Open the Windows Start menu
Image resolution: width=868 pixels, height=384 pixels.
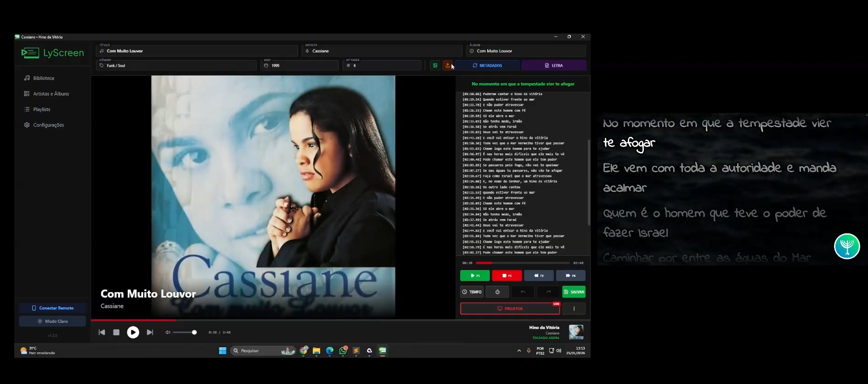point(223,351)
